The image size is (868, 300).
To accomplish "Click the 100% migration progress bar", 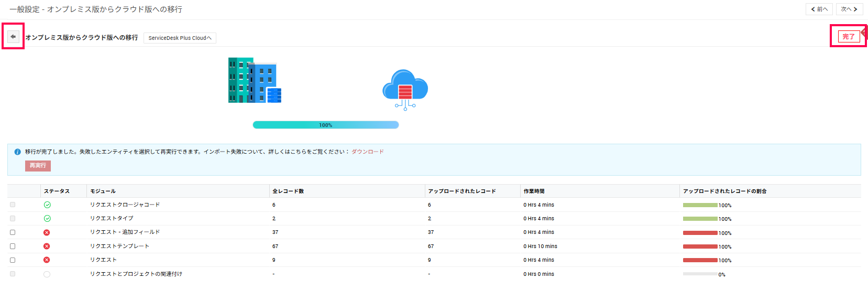I will point(325,125).
